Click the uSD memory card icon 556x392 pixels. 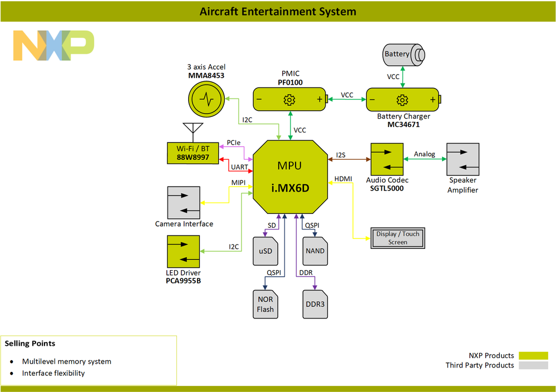tap(265, 251)
